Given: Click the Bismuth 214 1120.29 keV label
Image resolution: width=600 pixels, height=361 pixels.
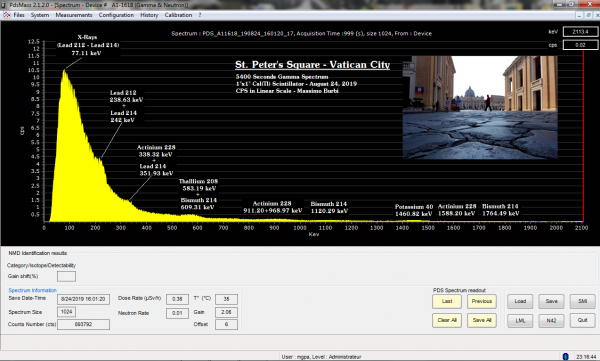Looking at the screenshot, I should (x=329, y=207).
